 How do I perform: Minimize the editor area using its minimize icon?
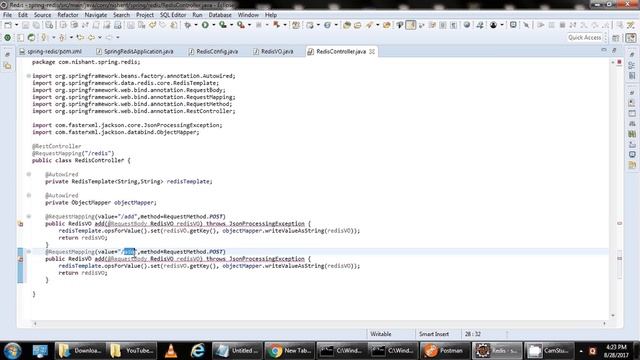coord(604,50)
